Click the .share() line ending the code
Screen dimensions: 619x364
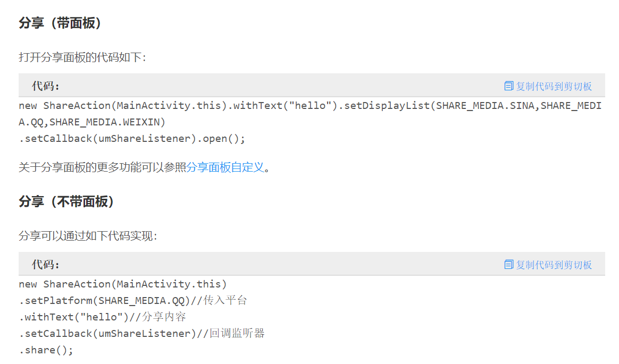(46, 350)
